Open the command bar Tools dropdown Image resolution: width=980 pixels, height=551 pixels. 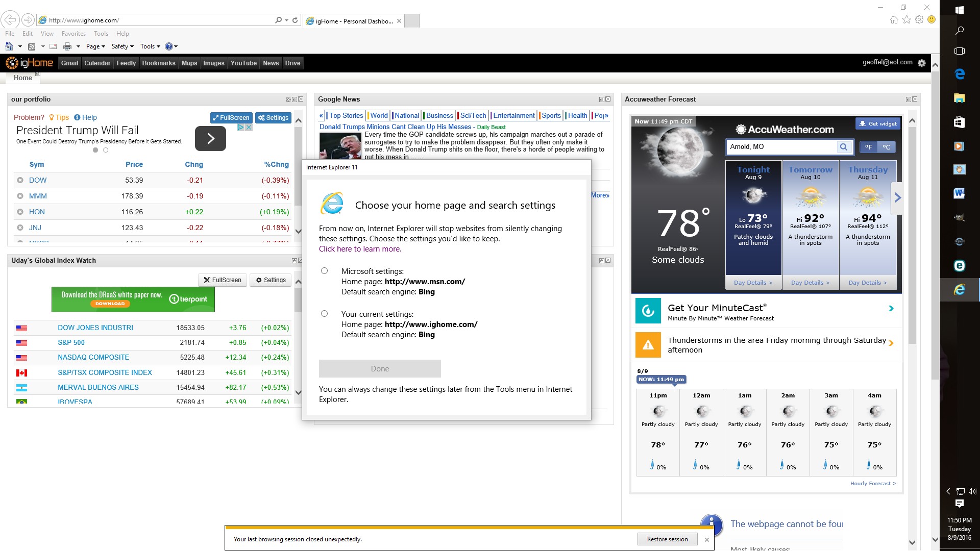(x=150, y=46)
